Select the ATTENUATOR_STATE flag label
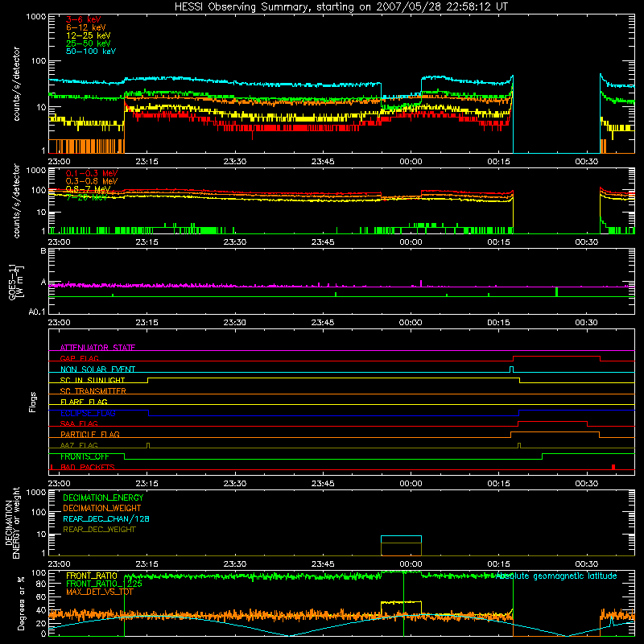 pos(97,348)
